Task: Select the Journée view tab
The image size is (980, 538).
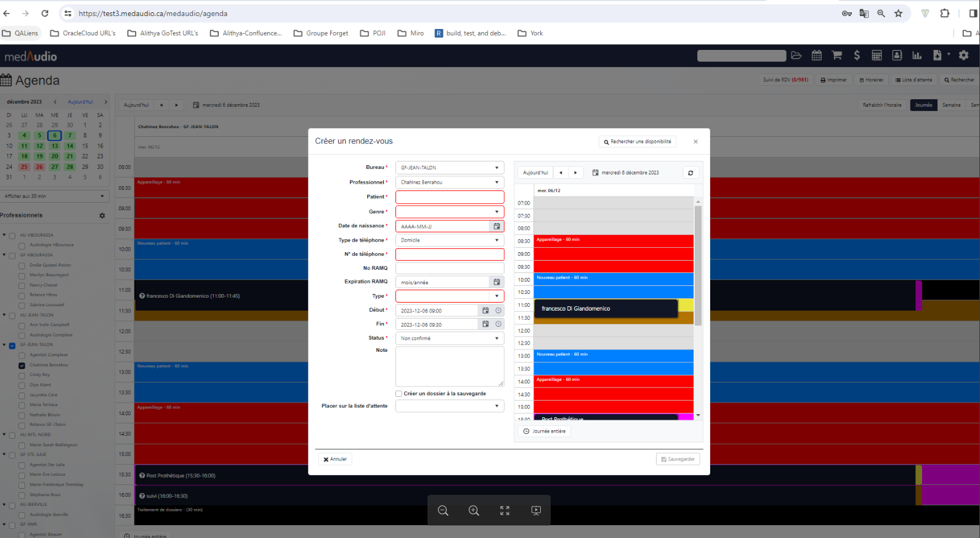Action: [x=923, y=105]
